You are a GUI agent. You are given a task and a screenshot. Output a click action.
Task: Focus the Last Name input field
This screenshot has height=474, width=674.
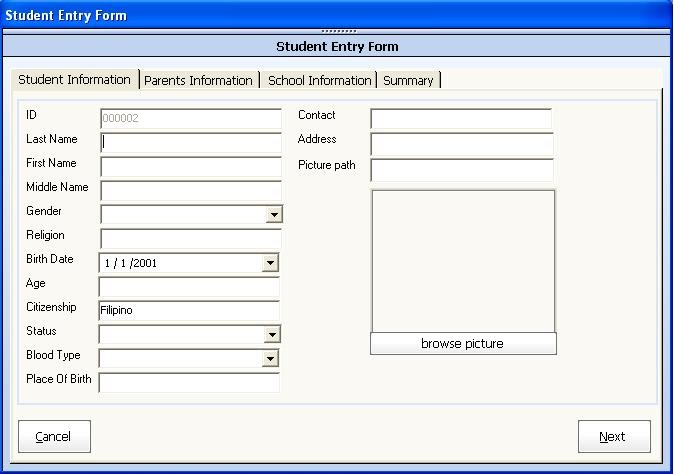point(191,142)
